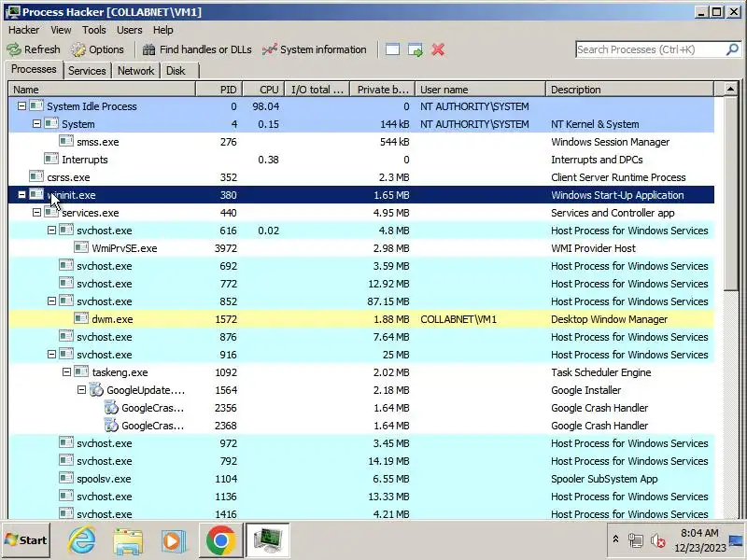The width and height of the screenshot is (747, 560).
Task: Open Windows Explorer from the taskbar
Action: pos(128,540)
